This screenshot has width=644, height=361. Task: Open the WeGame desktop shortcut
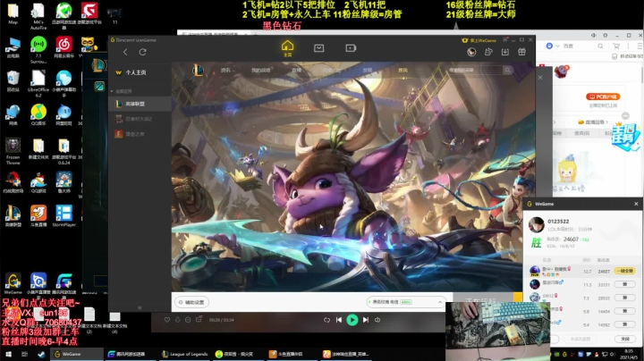(x=13, y=284)
